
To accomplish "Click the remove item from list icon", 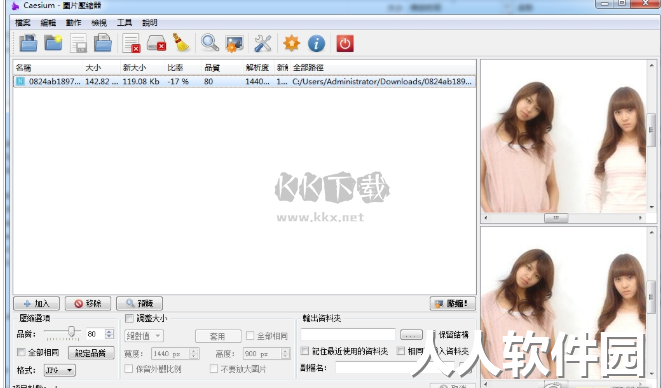I will coord(131,43).
